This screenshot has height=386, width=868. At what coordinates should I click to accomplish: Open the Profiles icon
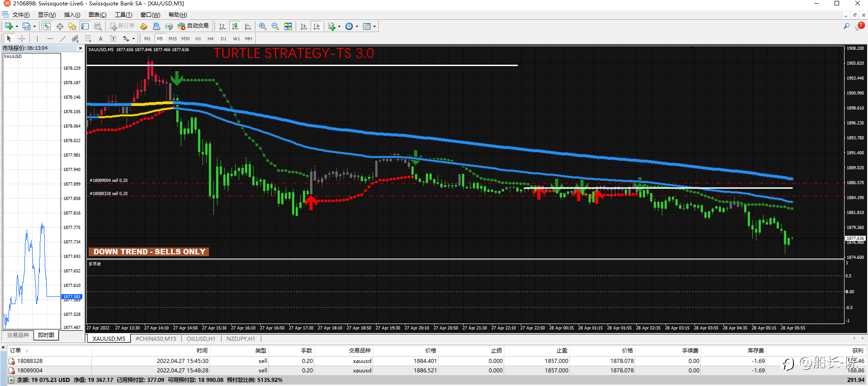coord(26,26)
